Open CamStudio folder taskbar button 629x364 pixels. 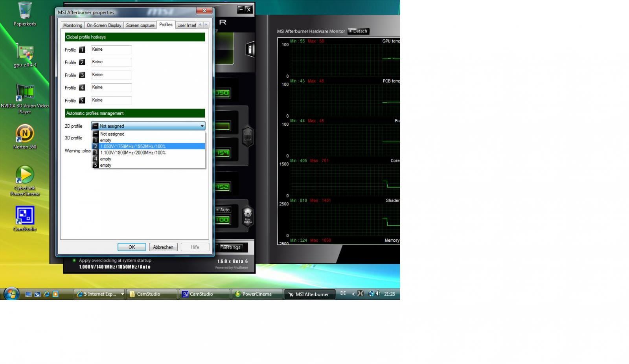151,294
